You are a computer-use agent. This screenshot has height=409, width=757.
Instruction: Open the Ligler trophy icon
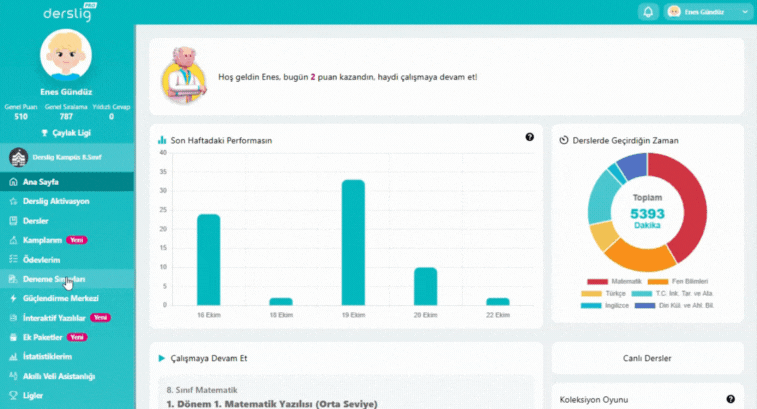pos(13,395)
